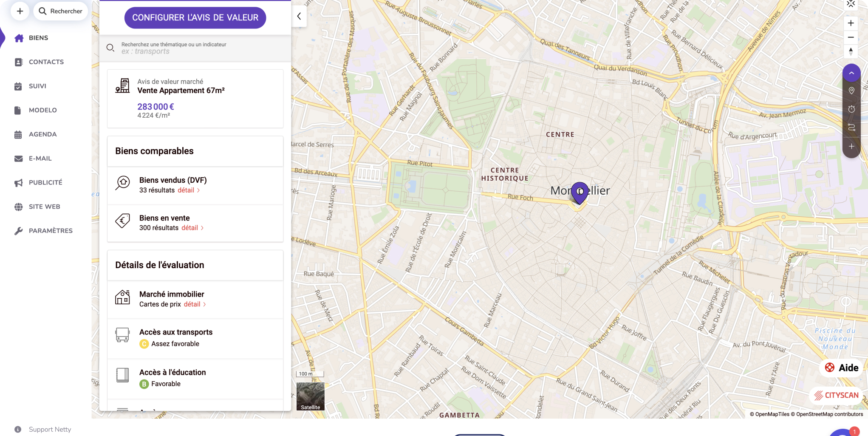Open the AGENDA section
The height and width of the screenshot is (436, 868).
click(42, 134)
